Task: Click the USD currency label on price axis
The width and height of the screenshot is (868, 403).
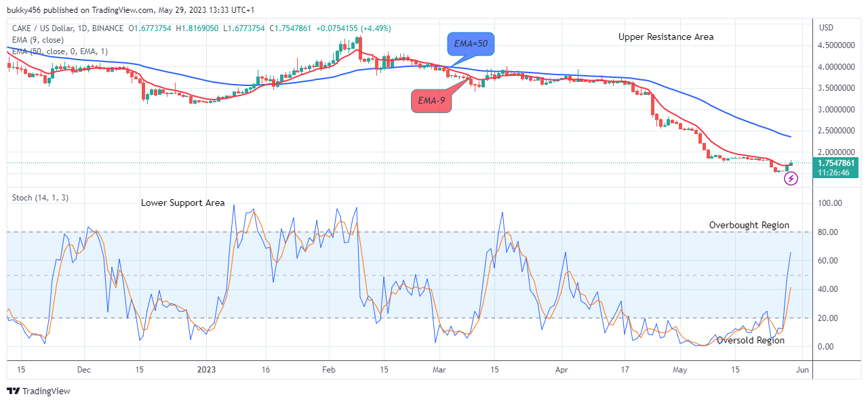Action: 827,28
